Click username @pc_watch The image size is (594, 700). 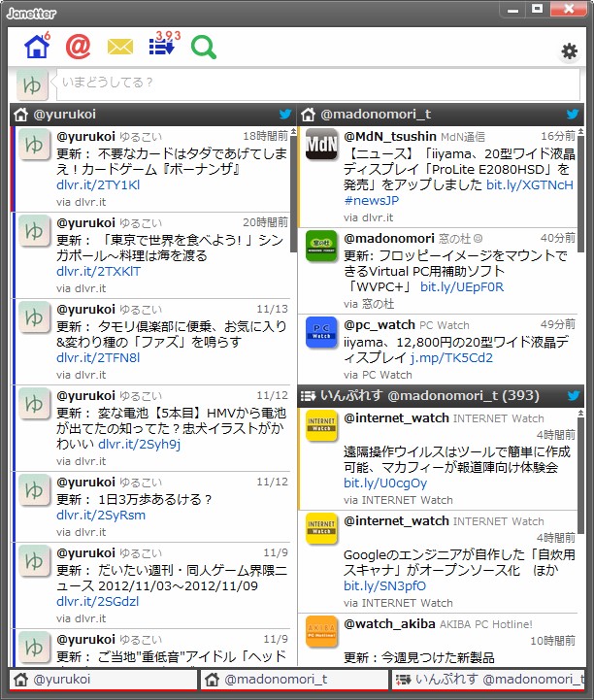click(x=379, y=324)
